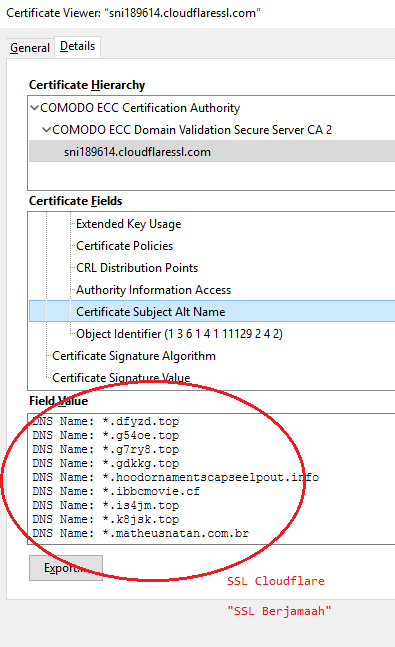This screenshot has height=647, width=395.
Task: Click the Export button
Action: click(x=66, y=568)
